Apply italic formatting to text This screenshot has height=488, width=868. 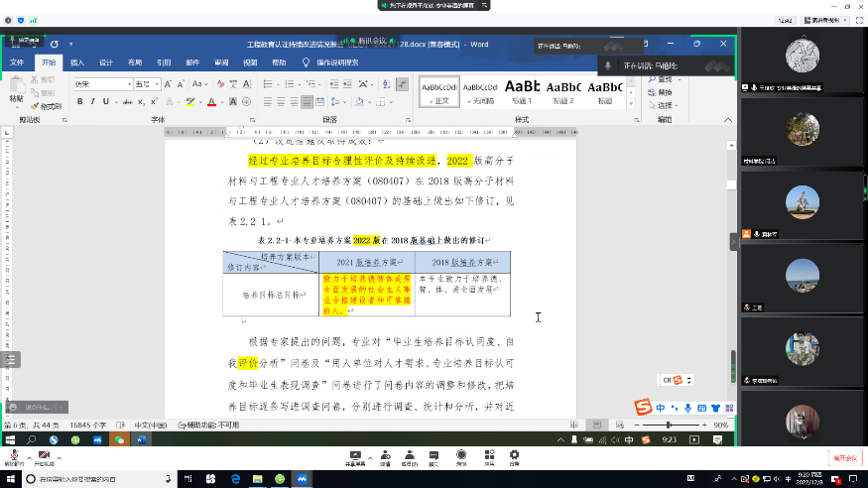(92, 101)
